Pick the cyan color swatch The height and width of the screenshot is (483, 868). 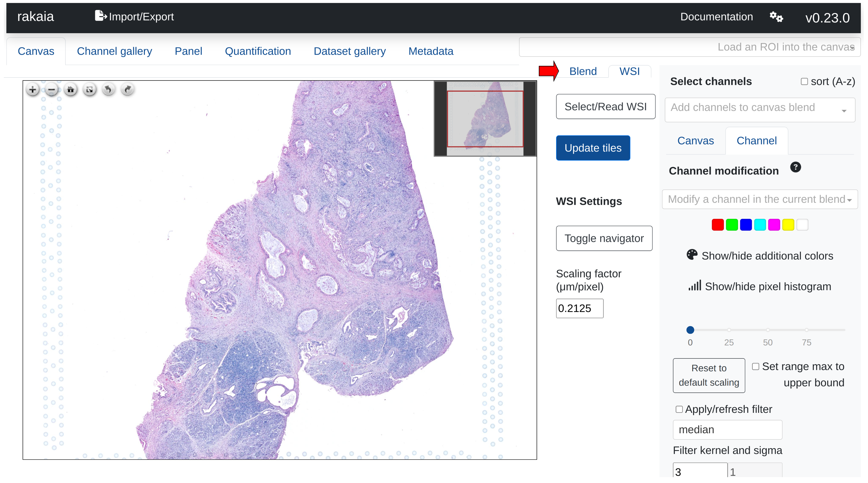click(x=760, y=225)
